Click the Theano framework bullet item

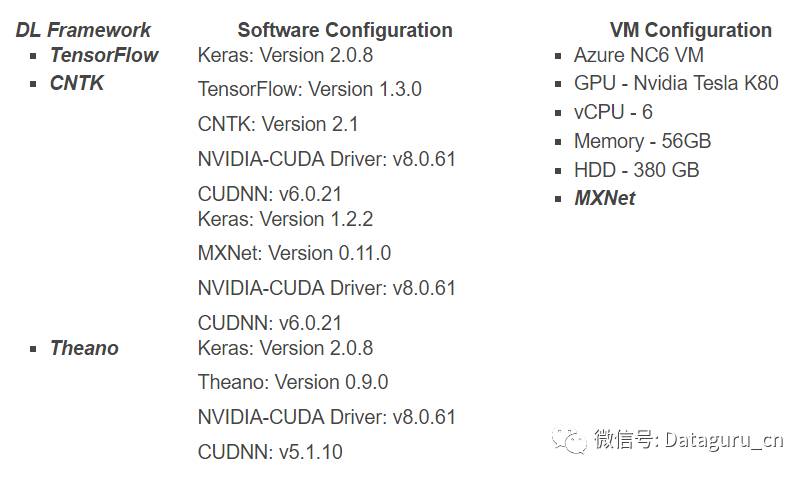tap(84, 348)
